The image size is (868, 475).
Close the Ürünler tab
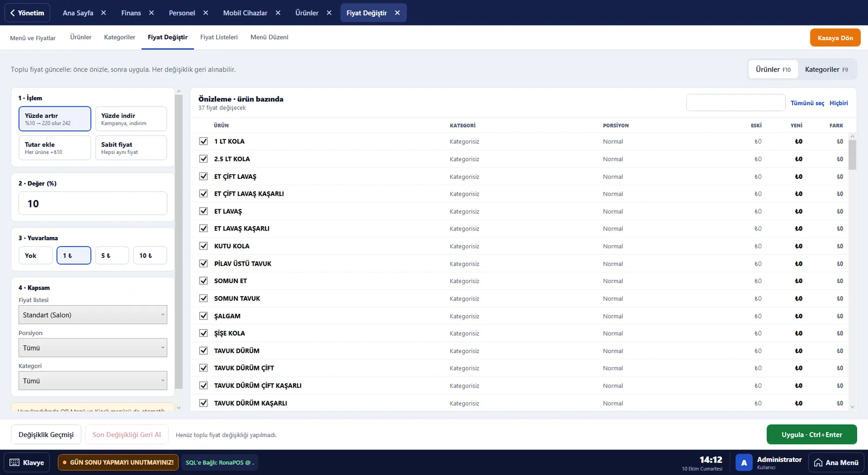[x=329, y=13]
